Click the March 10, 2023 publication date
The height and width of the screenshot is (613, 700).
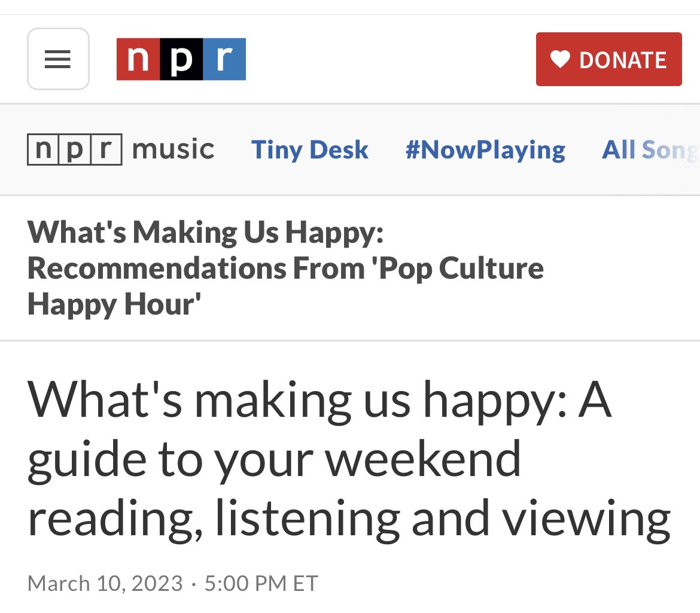(x=106, y=583)
